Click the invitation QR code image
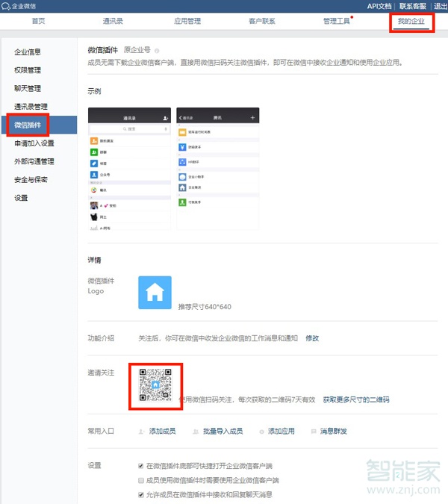Screen dimensions: 448x504 [x=155, y=386]
